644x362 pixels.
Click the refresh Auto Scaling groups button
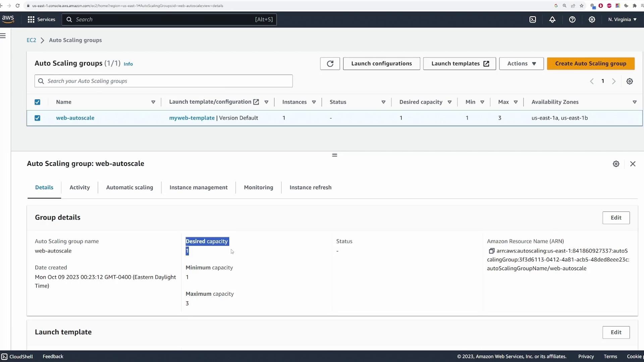point(330,64)
